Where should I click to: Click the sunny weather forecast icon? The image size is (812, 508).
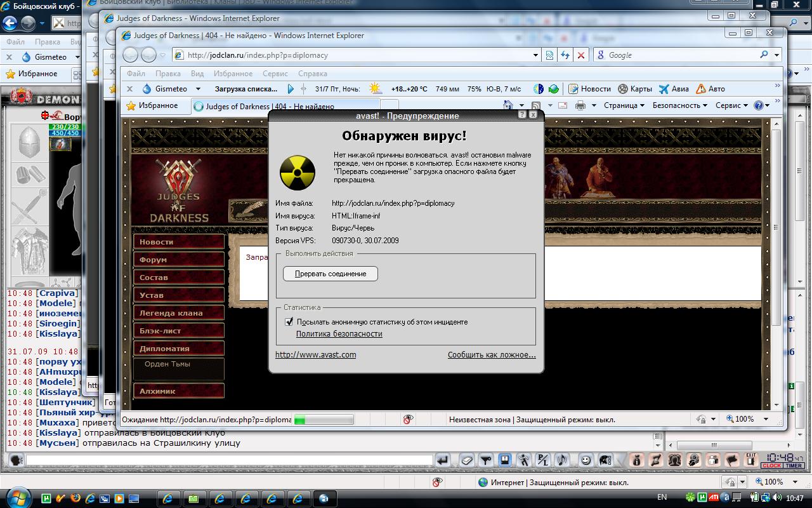[376, 89]
